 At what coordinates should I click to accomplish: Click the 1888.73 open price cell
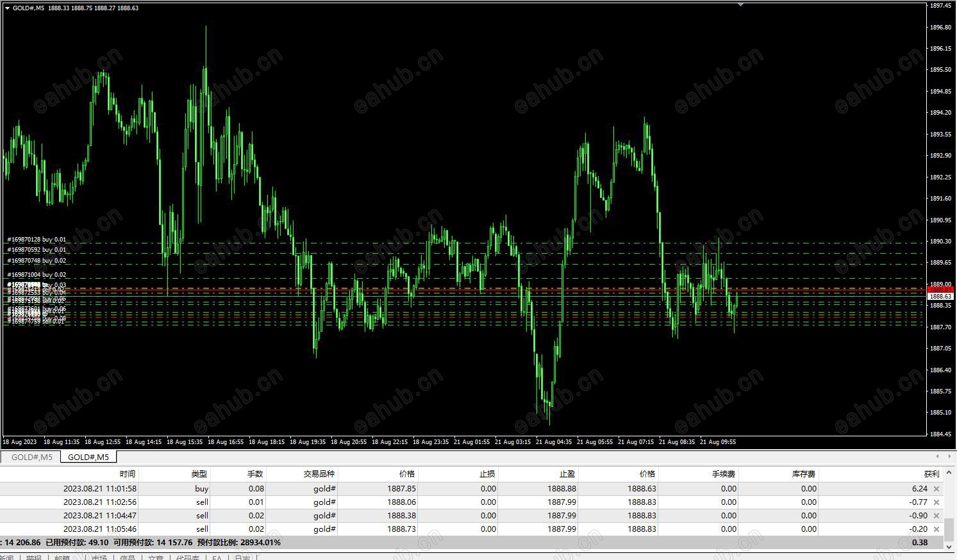click(401, 529)
